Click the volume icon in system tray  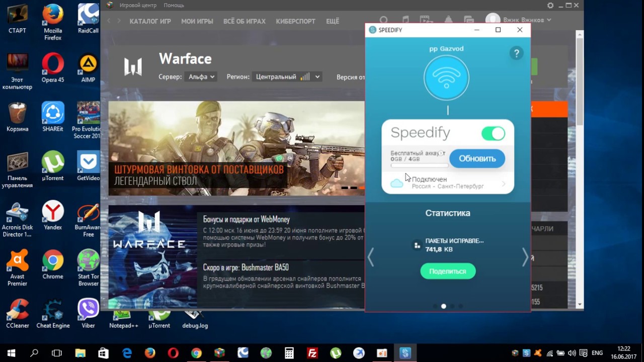[x=572, y=353]
